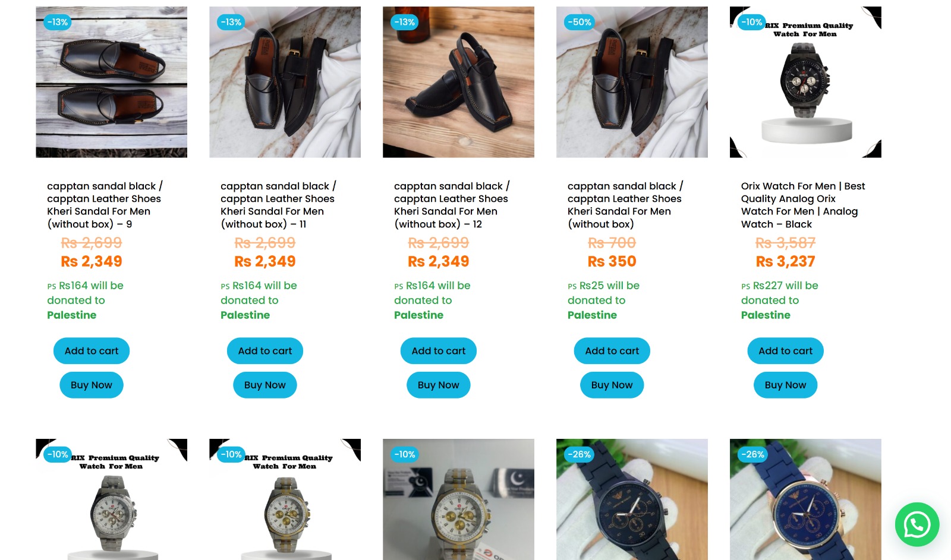Open capptan sandal (without box) Rs 350 title

(x=625, y=205)
